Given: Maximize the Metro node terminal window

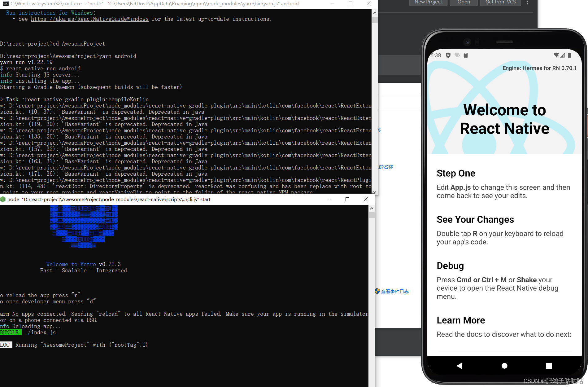Looking at the screenshot, I should [x=347, y=199].
